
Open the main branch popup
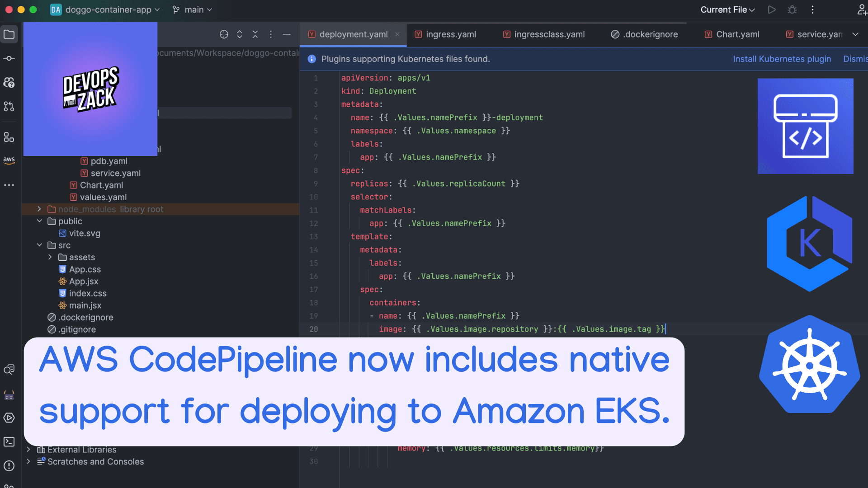tap(192, 9)
